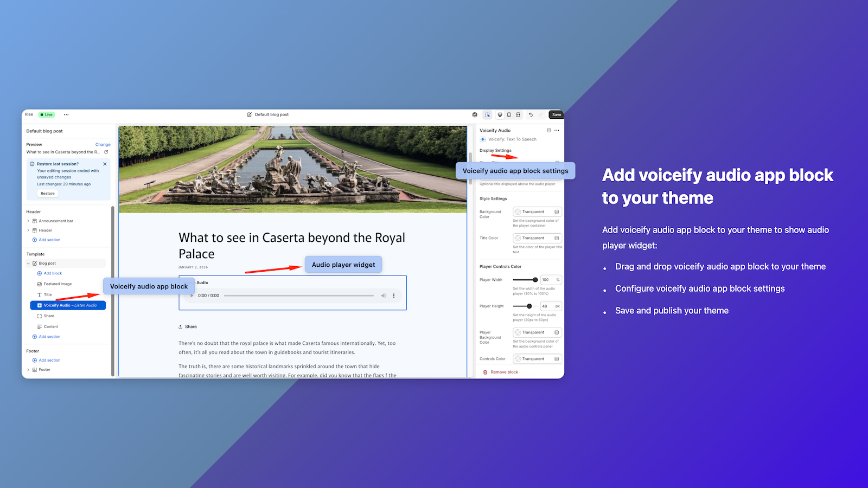Expand the Header section in the sidebar

pos(28,230)
